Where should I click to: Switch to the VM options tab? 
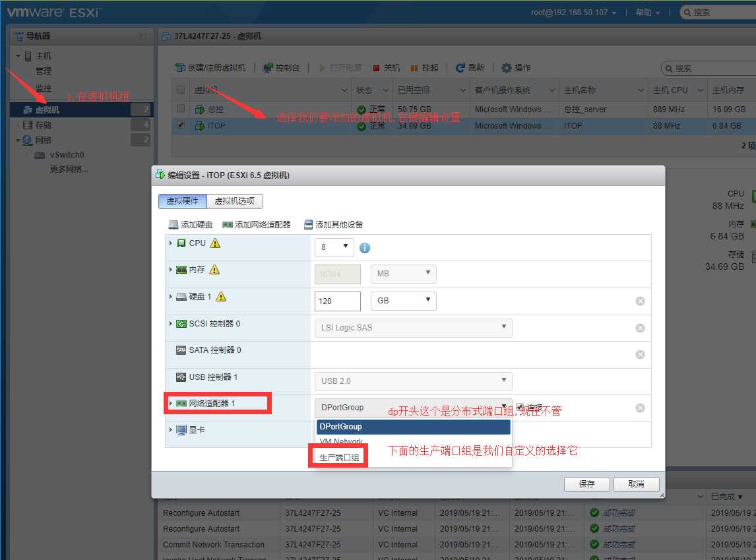pos(234,201)
